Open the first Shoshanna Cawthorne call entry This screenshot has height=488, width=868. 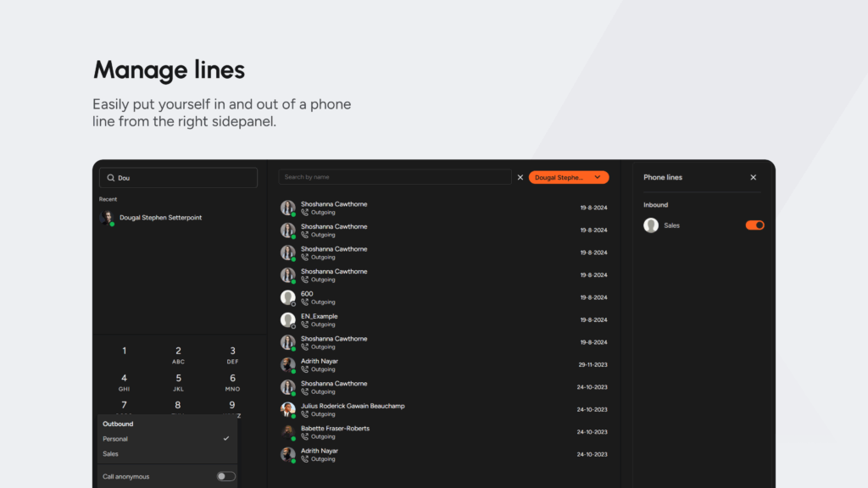[x=334, y=208]
